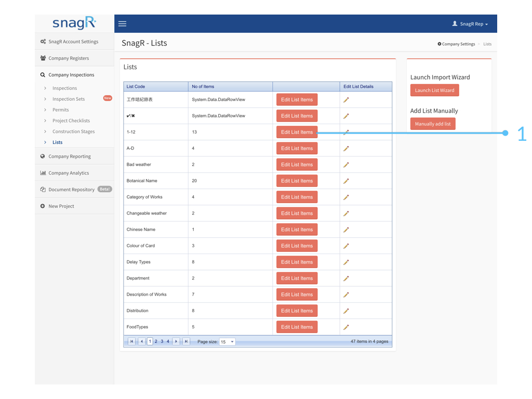Toggle the hamburger menu in the header

click(x=122, y=24)
